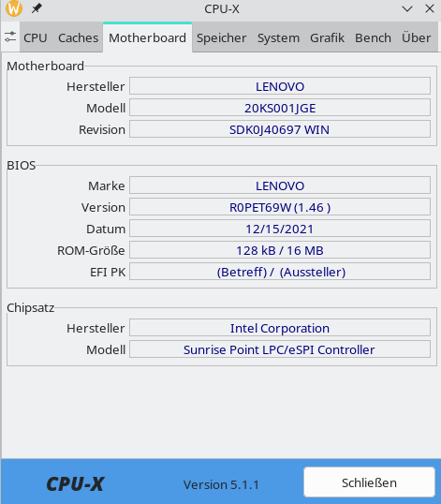Click ROM size value 128 kB / 16 MB

pos(280,250)
